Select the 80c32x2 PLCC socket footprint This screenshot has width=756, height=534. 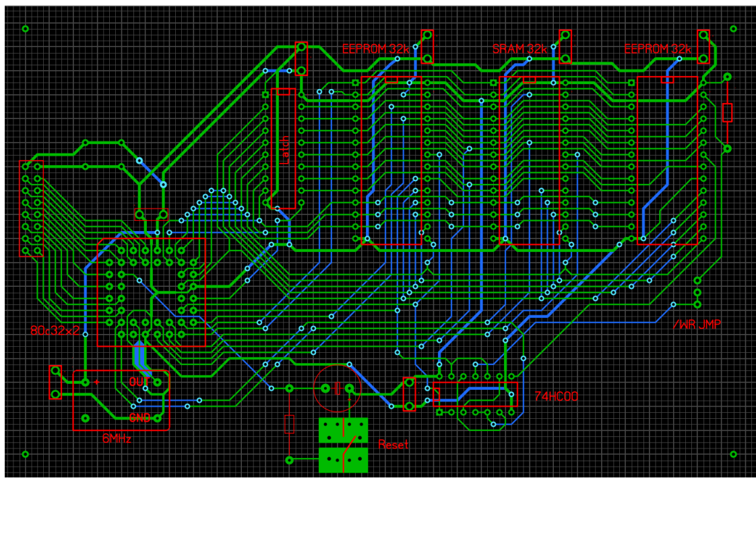(152, 292)
